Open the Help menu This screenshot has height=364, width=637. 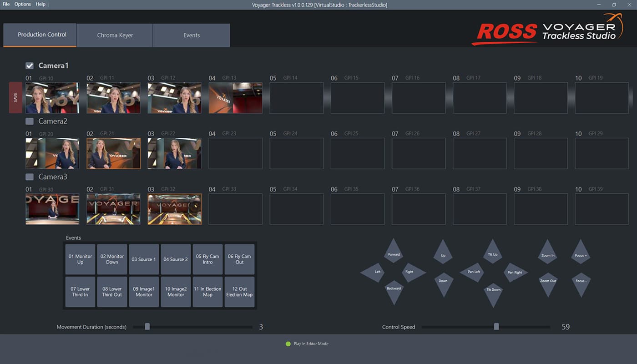pos(40,4)
